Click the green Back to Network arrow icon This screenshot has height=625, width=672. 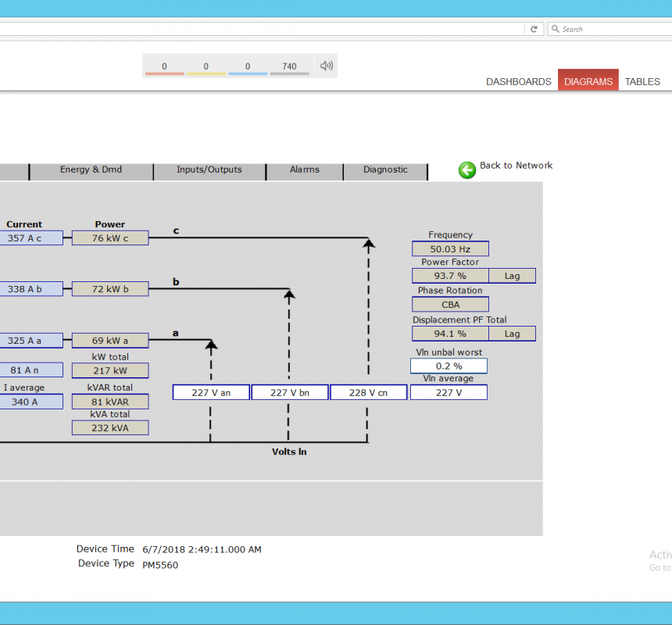[x=466, y=170]
